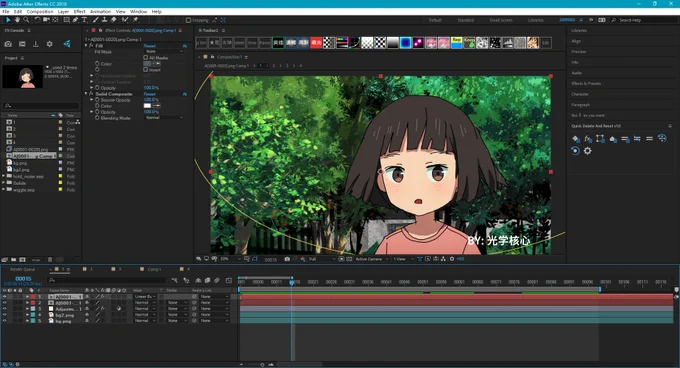The height and width of the screenshot is (368, 680).
Task: Select the Roto Brush tool
Action: pos(125,20)
